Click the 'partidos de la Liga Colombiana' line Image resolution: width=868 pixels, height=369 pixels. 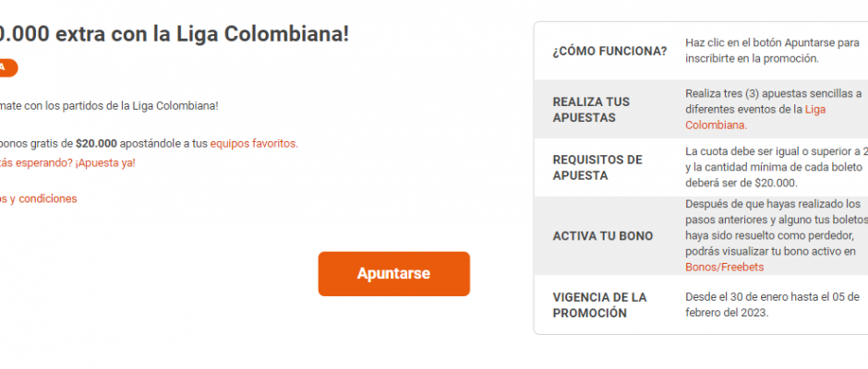(x=111, y=105)
